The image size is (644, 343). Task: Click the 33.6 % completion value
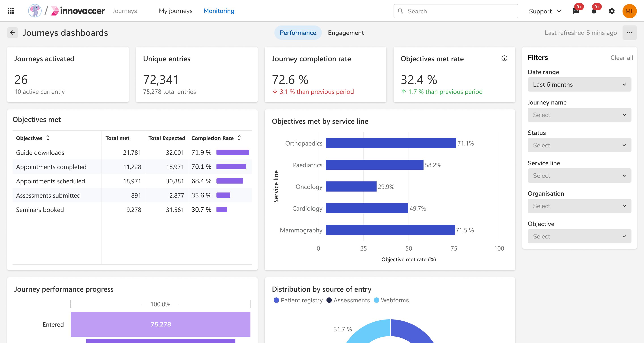click(x=201, y=195)
